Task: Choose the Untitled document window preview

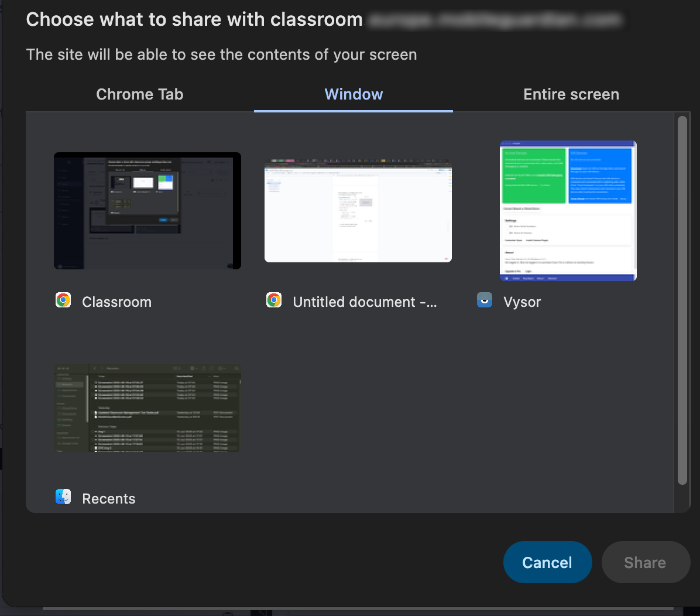Action: pyautogui.click(x=358, y=211)
